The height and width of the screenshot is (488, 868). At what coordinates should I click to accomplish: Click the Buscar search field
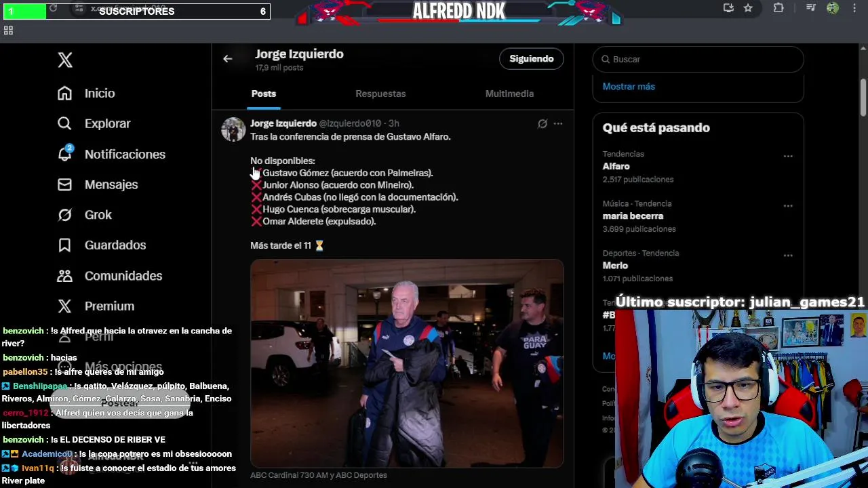tap(698, 60)
